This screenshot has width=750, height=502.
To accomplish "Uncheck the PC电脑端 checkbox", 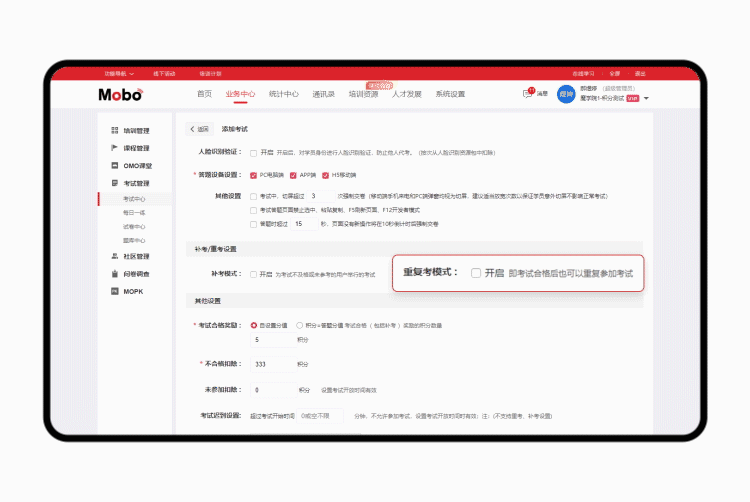I will pos(254,175).
